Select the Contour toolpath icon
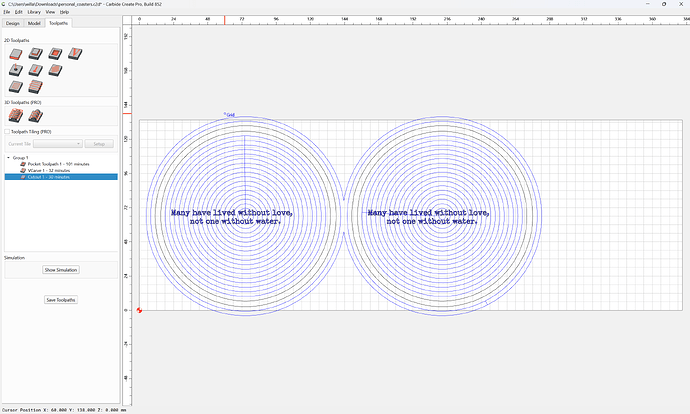 click(16, 54)
